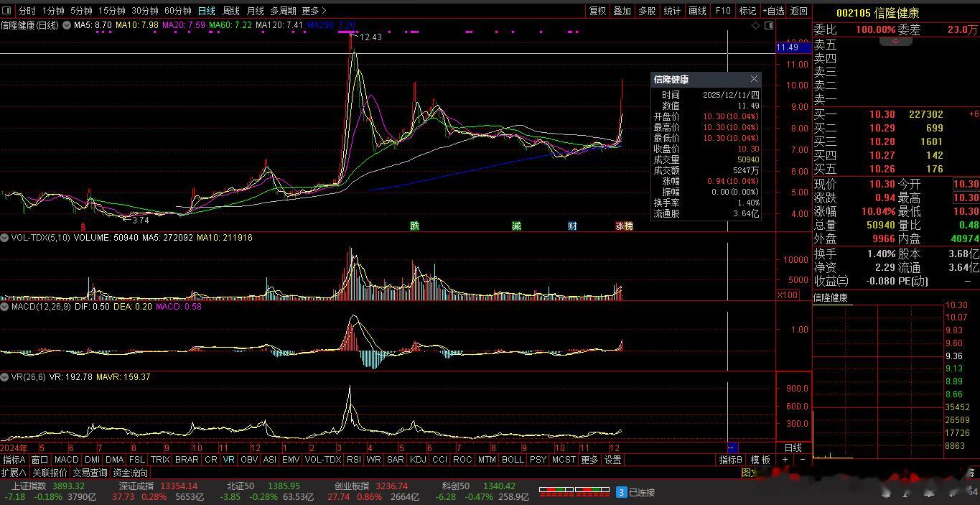Zoom in with the plus button

tap(785, 460)
